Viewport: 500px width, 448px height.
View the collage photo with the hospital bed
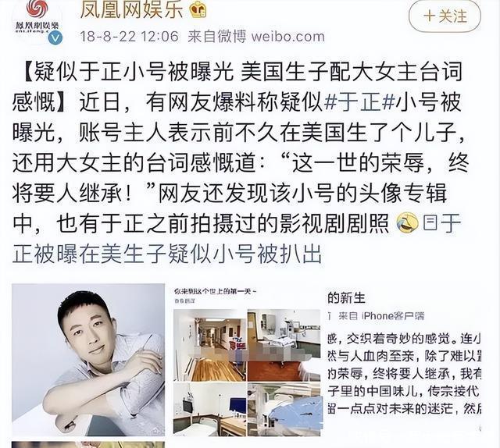pos(284,345)
